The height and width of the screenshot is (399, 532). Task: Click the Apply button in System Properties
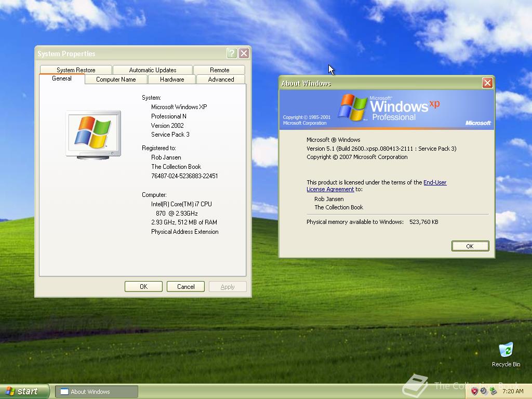[x=228, y=287]
